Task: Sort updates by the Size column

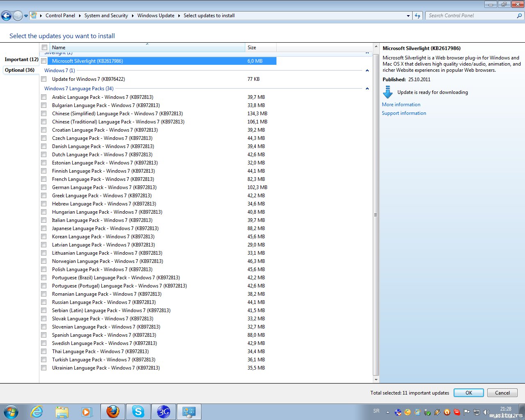Action: coord(261,48)
